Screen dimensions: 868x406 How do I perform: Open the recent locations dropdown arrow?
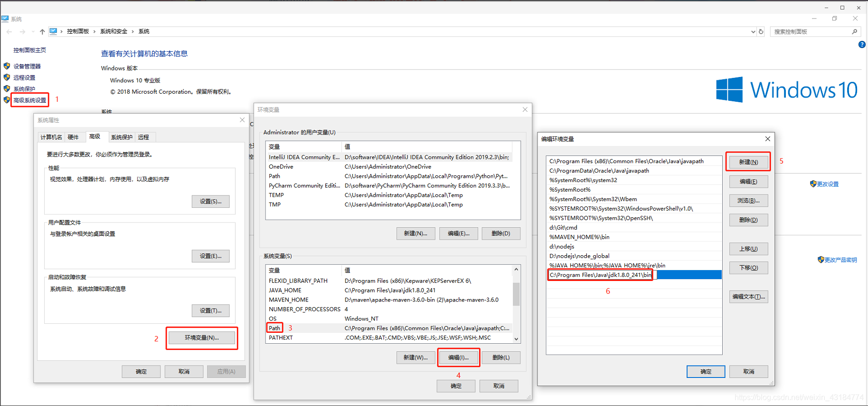pyautogui.click(x=33, y=32)
